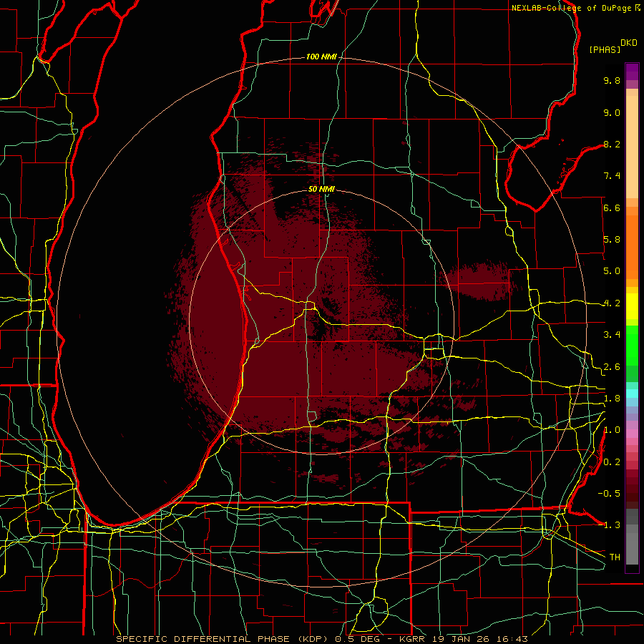Click the DKD legend title
The width and height of the screenshot is (644, 644).
coord(629,43)
